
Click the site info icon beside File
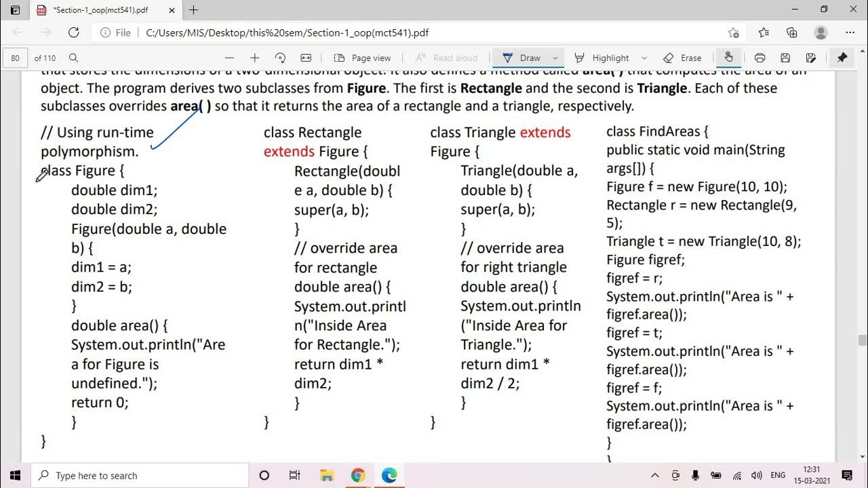click(106, 33)
